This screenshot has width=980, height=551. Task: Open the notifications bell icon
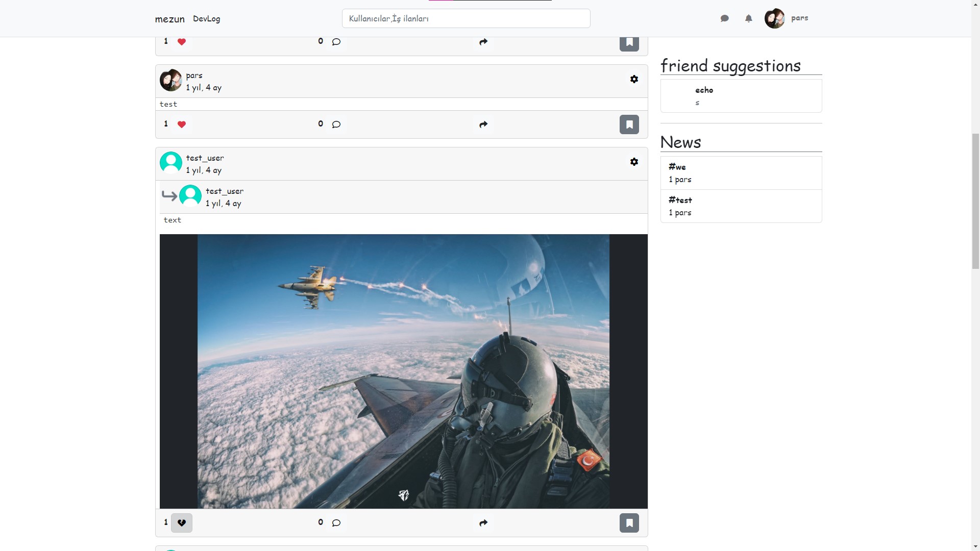pyautogui.click(x=748, y=18)
